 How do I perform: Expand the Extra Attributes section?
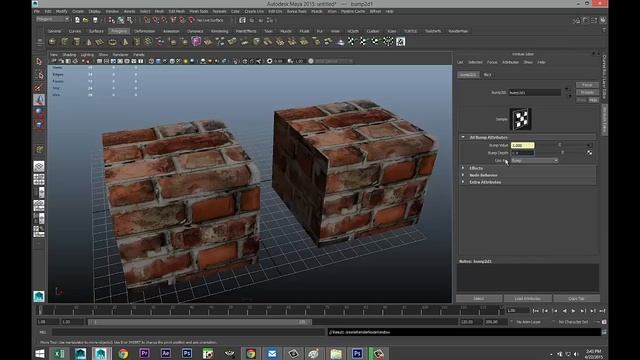point(463,182)
